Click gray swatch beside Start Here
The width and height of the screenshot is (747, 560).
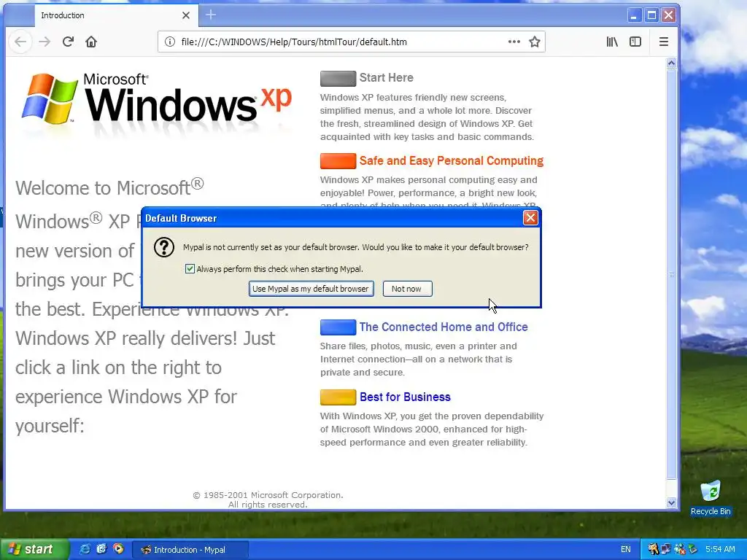click(338, 79)
